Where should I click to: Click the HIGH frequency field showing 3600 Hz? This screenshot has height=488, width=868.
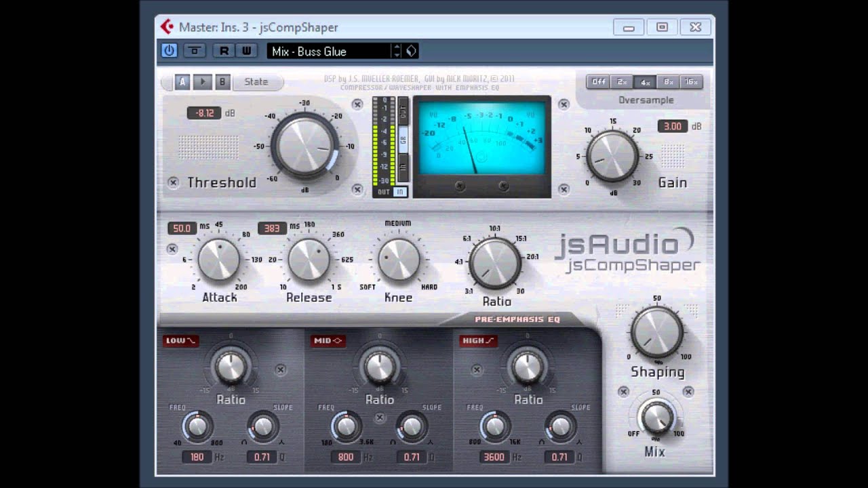[494, 457]
